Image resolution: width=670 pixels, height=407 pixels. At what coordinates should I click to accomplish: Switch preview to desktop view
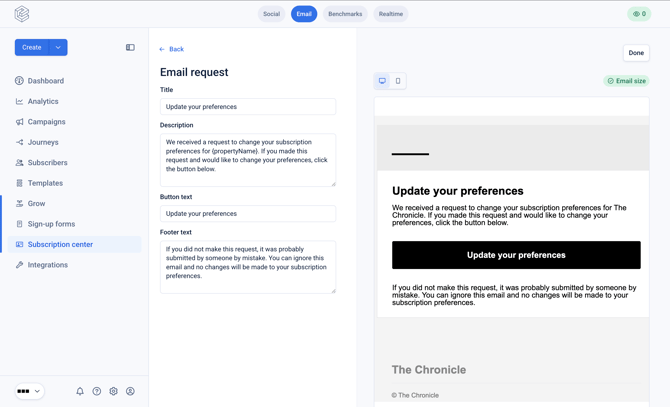click(x=382, y=81)
